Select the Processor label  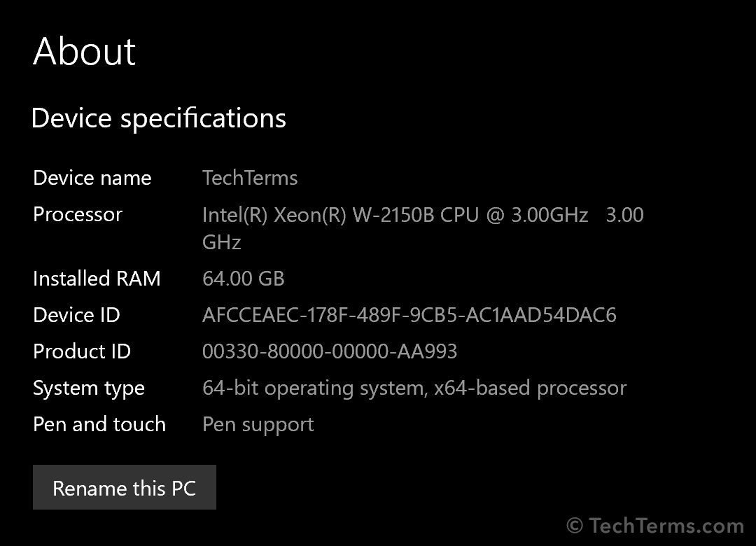(78, 214)
